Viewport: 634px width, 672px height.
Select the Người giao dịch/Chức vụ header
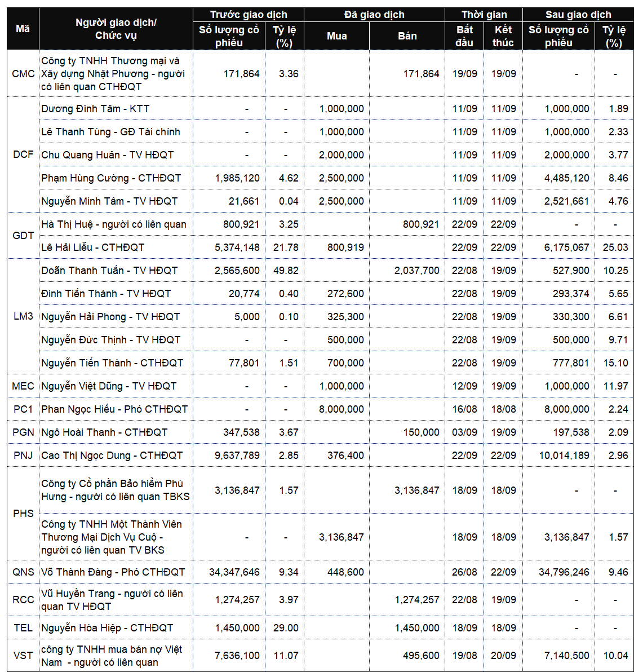[x=116, y=29]
